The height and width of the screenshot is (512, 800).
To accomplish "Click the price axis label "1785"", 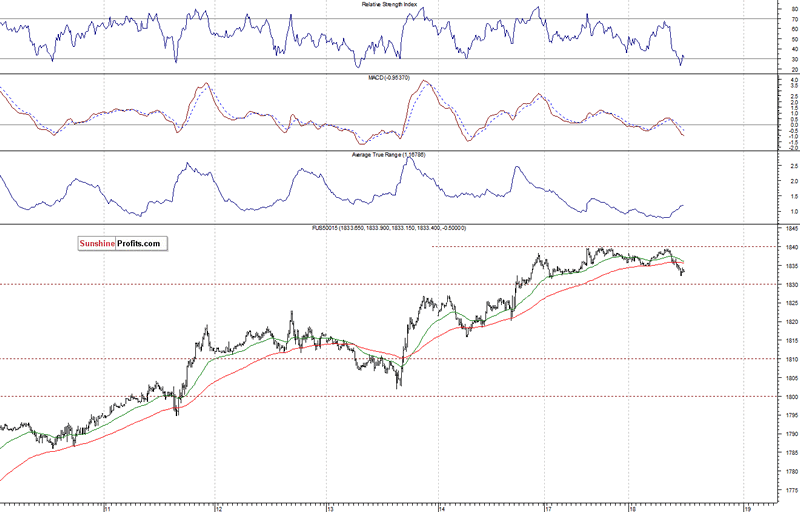I will point(792,453).
